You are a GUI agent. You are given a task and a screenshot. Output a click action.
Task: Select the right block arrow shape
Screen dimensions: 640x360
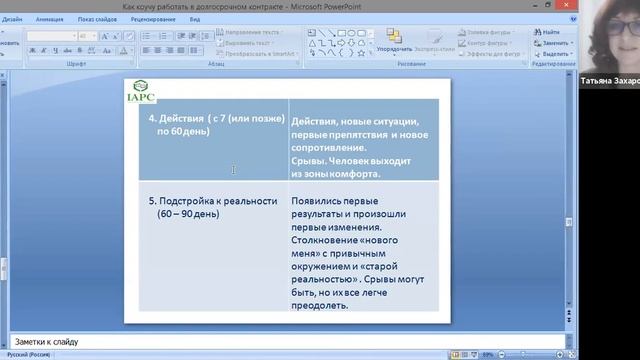342,43
